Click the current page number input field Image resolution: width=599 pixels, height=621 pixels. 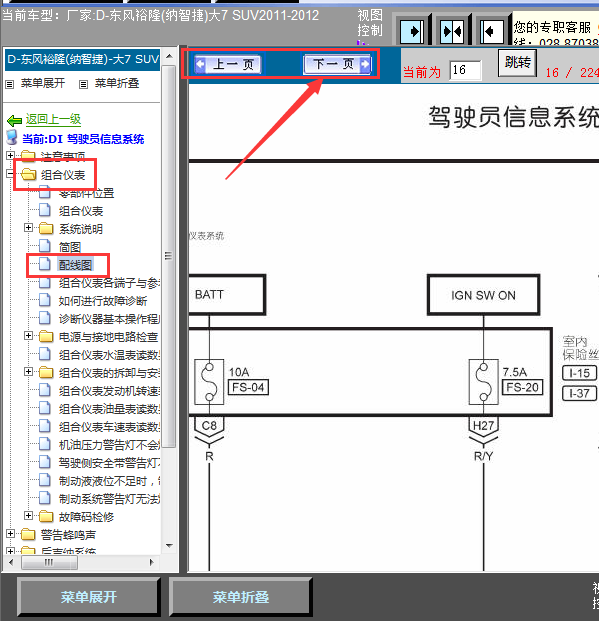coord(465,70)
